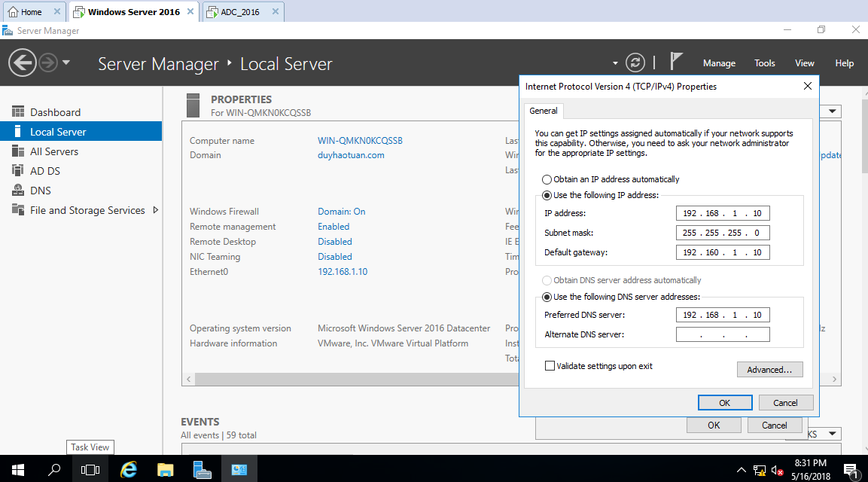Click the File and Storage Services icon
Screen dimensions: 868x482
coord(18,210)
